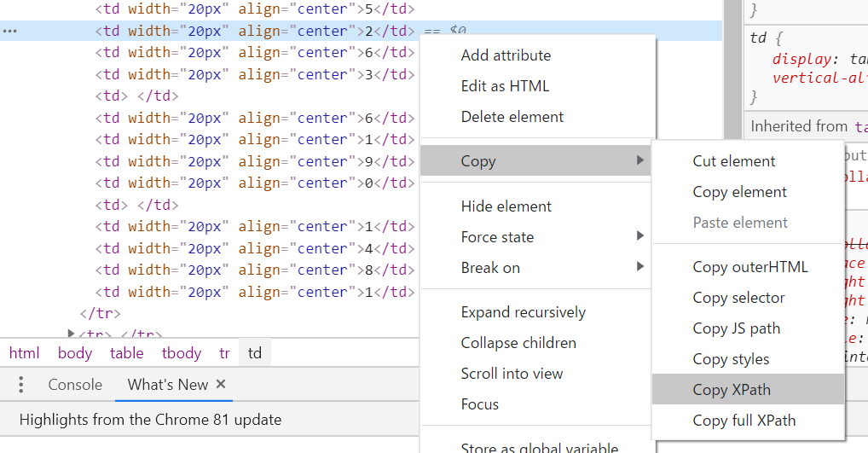This screenshot has width=868, height=453.
Task: Click tbody in the breadcrumb bar
Action: [x=182, y=353]
